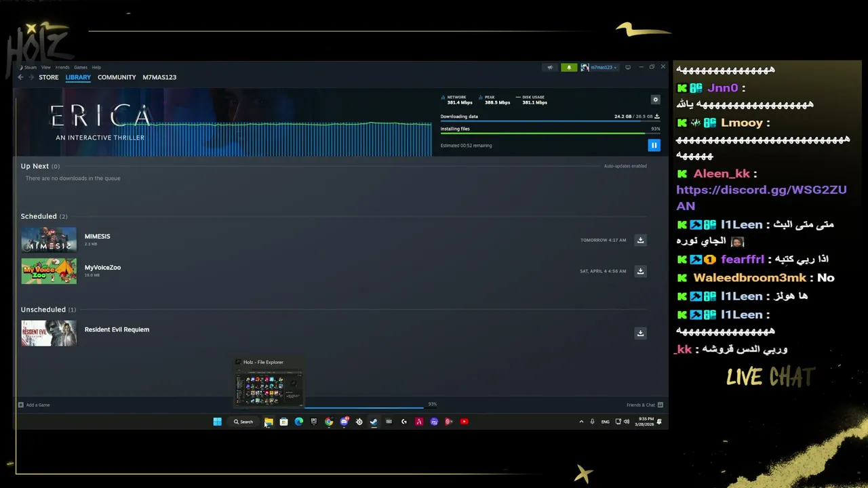Open the STORE tab
Screen dimensions: 868x488
[49, 77]
